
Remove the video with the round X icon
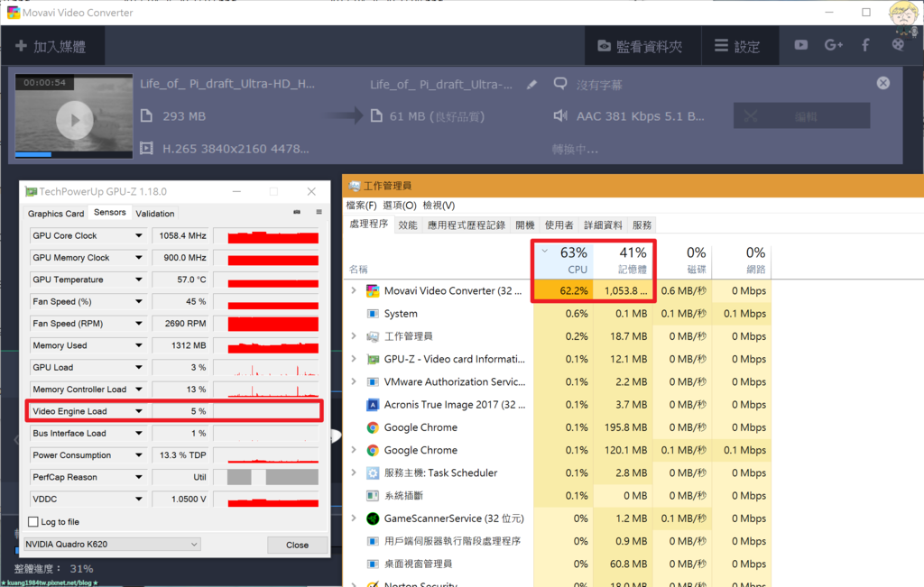882,83
